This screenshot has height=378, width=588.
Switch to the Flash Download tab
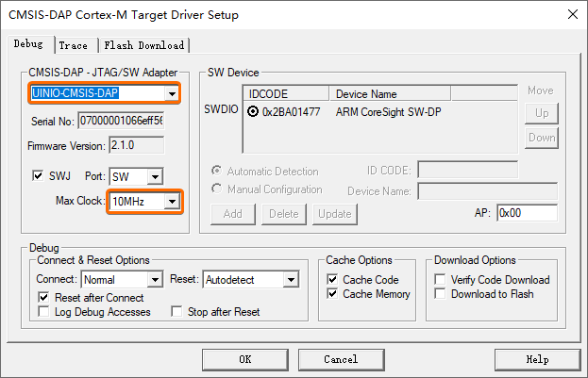click(x=144, y=45)
